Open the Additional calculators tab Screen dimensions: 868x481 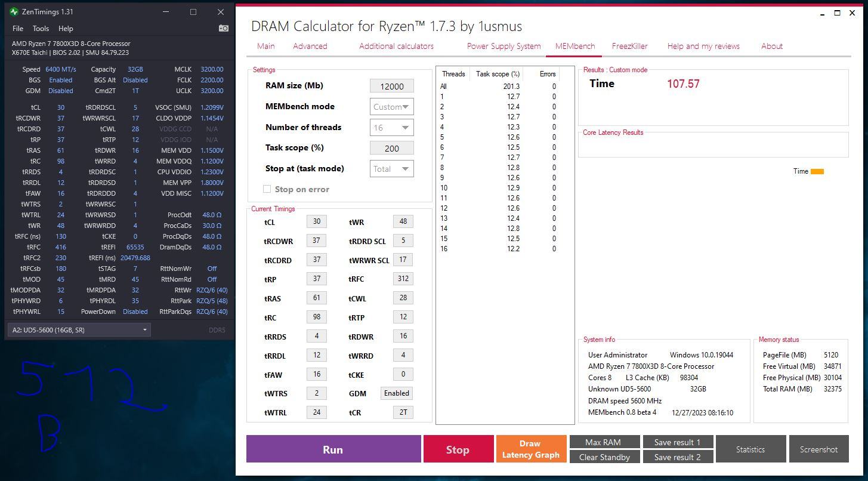[397, 46]
